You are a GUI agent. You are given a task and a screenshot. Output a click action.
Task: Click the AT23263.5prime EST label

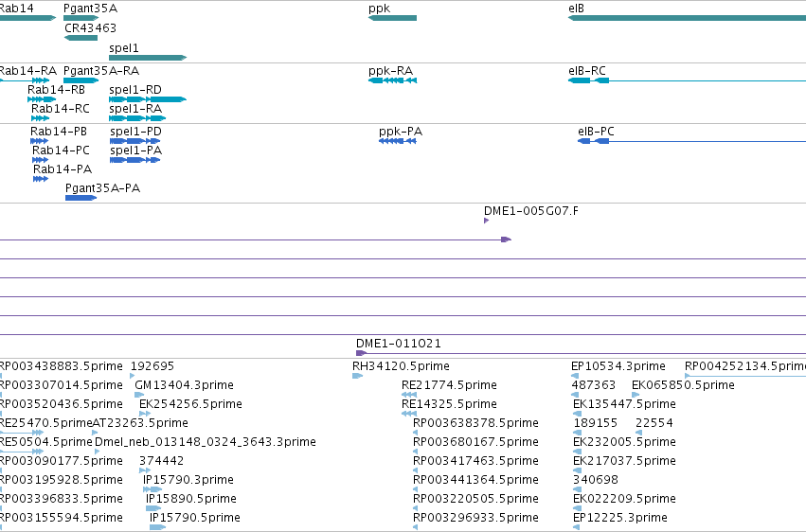click(x=140, y=422)
